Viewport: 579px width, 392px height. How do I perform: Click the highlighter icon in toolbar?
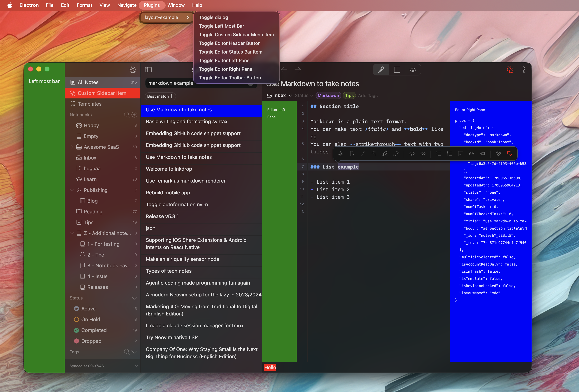(x=385, y=154)
